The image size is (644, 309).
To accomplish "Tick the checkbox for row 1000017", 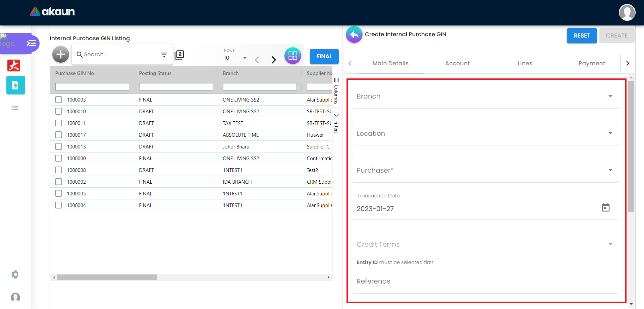I will [59, 135].
